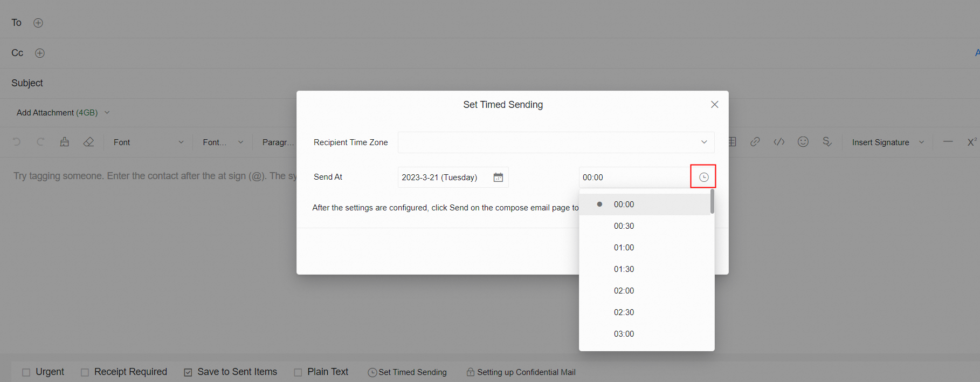
Task: Apply superscript formatting
Action: tap(972, 142)
